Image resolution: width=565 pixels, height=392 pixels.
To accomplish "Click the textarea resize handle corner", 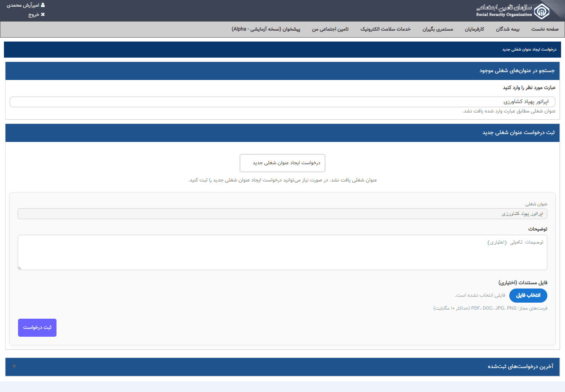I will [x=20, y=268].
